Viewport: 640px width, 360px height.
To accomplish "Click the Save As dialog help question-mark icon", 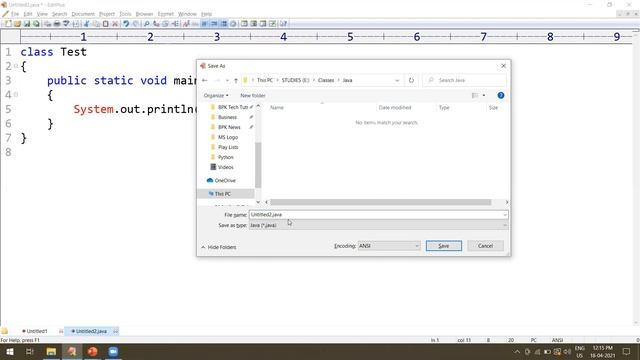I will click(501, 95).
